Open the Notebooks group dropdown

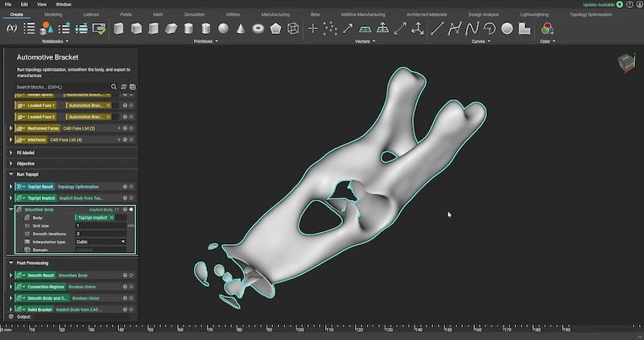pyautogui.click(x=55, y=42)
